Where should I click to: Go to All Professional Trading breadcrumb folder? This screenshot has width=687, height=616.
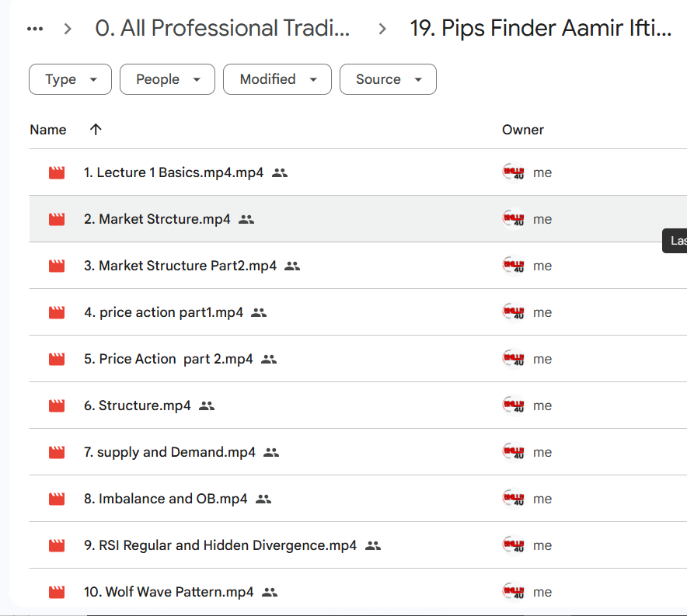(x=222, y=29)
